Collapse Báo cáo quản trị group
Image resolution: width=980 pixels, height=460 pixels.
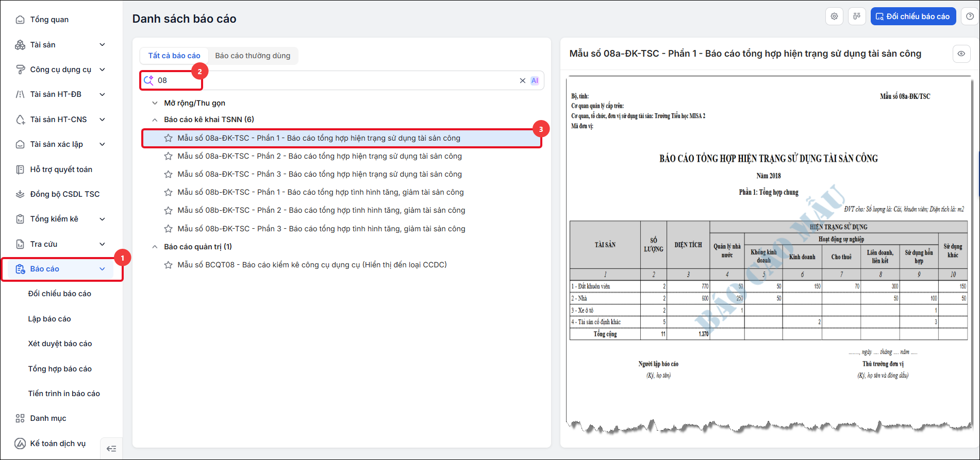click(155, 247)
